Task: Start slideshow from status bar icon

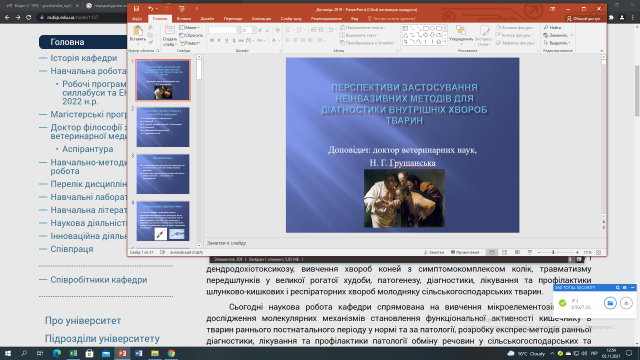Action: coord(530,253)
